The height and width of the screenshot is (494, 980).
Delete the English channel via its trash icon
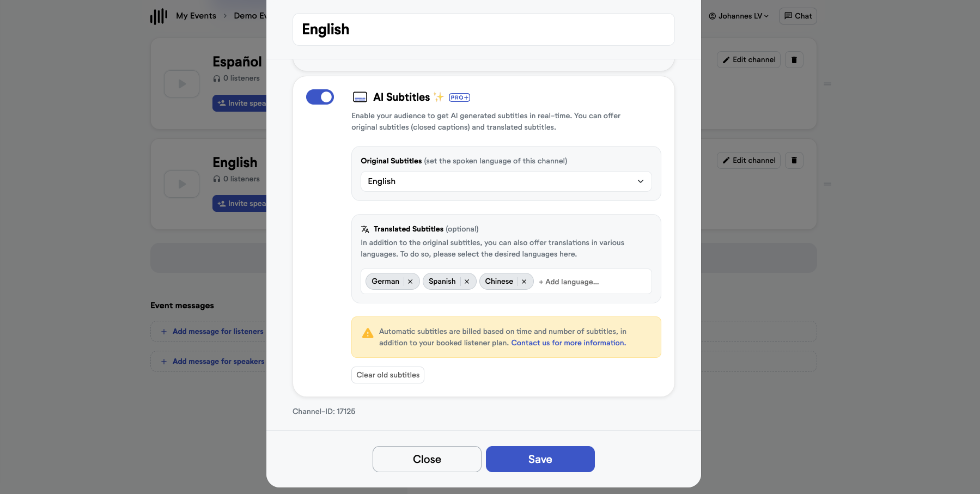pos(793,160)
